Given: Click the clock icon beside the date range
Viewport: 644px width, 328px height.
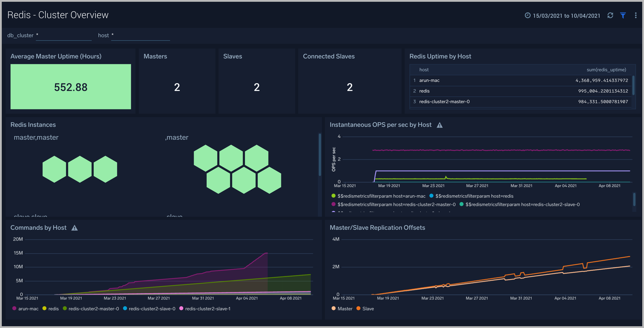Looking at the screenshot, I should click(x=528, y=15).
